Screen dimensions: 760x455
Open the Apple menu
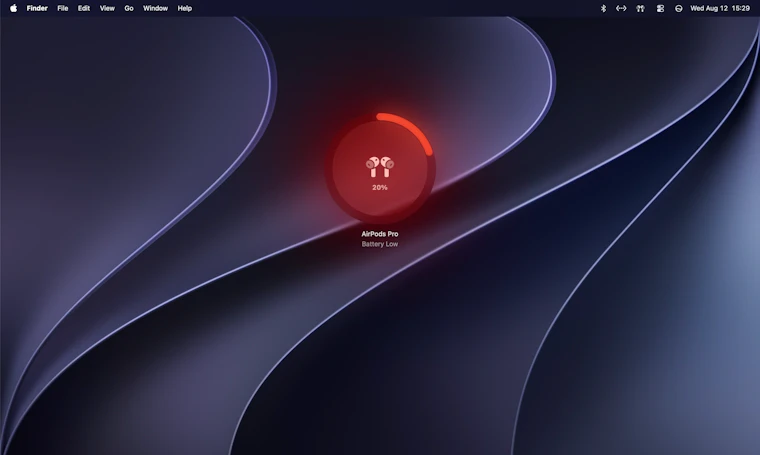click(14, 8)
